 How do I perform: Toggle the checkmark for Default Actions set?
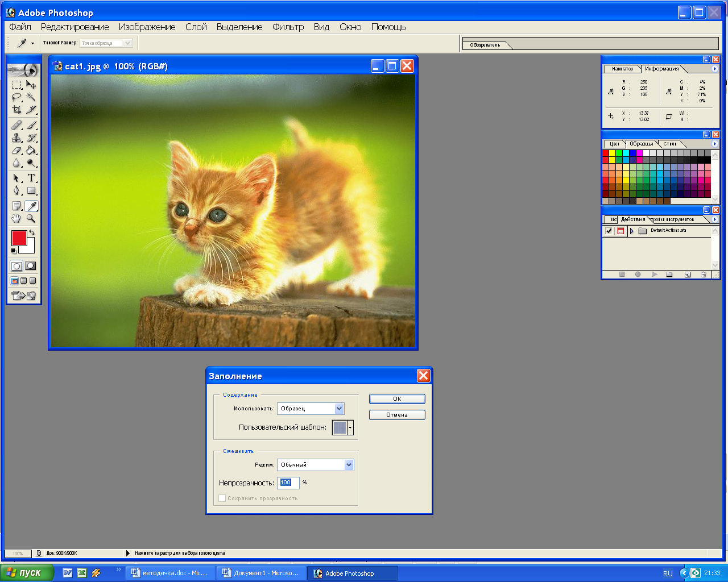tap(609, 231)
